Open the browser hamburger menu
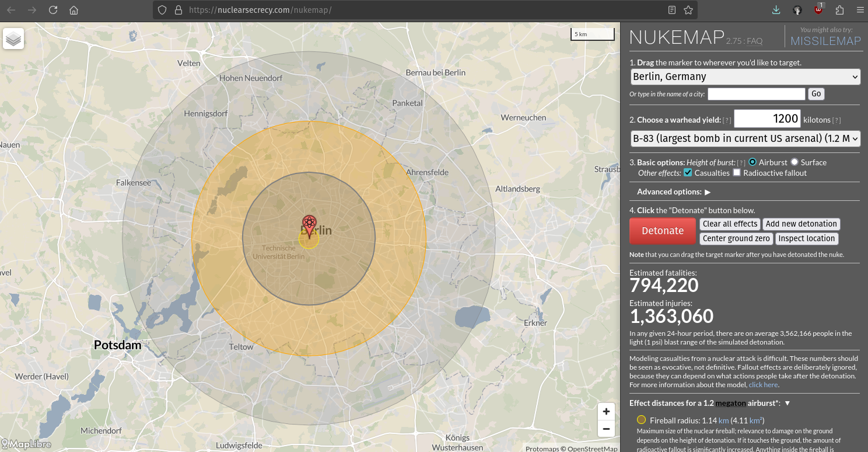 click(x=860, y=10)
